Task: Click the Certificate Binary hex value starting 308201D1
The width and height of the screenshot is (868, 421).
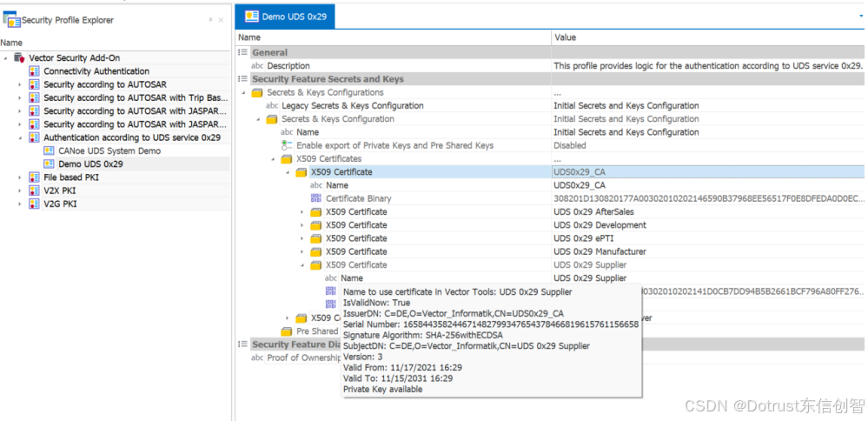Action: pyautogui.click(x=709, y=198)
